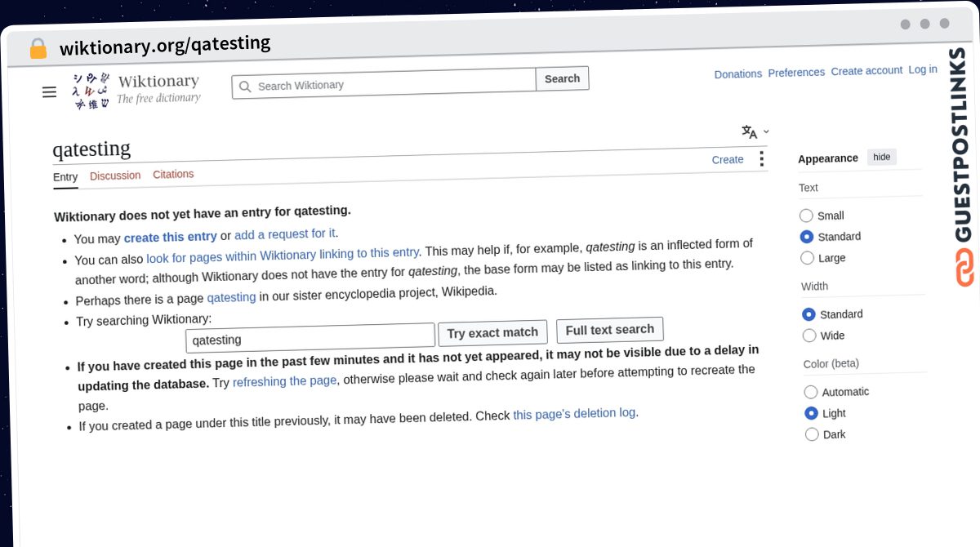The image size is (980, 547).
Task: Click refreshing the page link
Action: coord(284,380)
